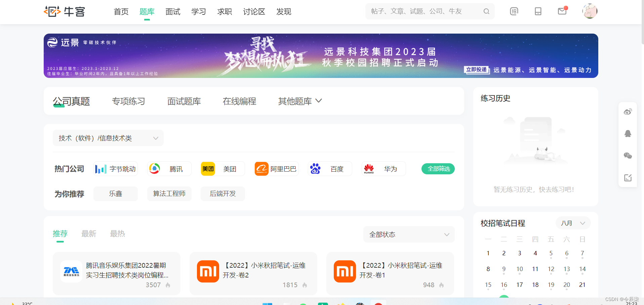
Task: Share via the QQ sidebar icon
Action: point(628,134)
